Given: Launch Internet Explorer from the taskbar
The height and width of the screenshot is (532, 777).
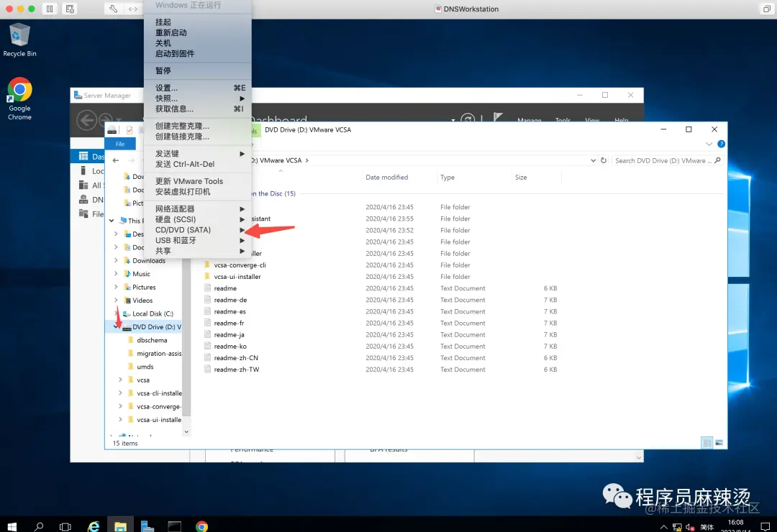Looking at the screenshot, I should click(x=93, y=526).
